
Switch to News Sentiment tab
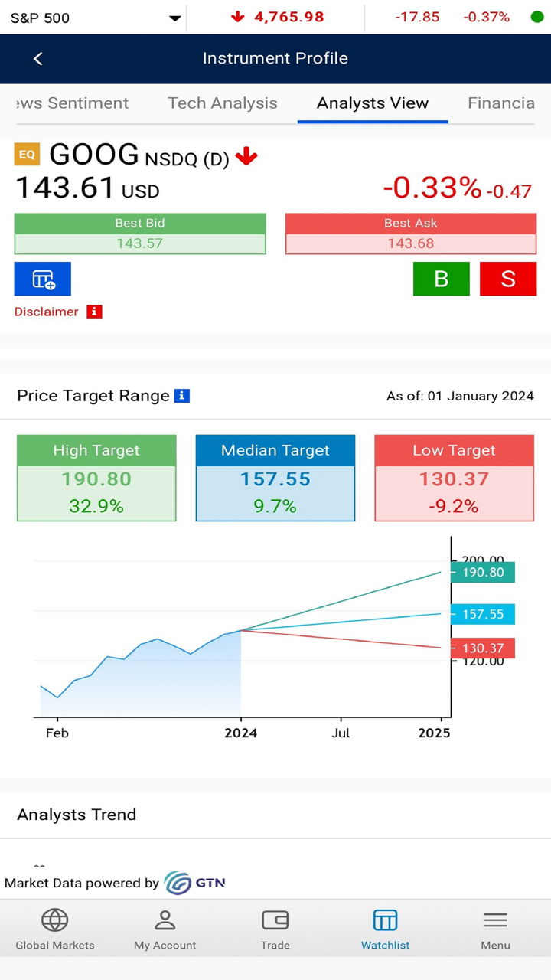point(72,103)
